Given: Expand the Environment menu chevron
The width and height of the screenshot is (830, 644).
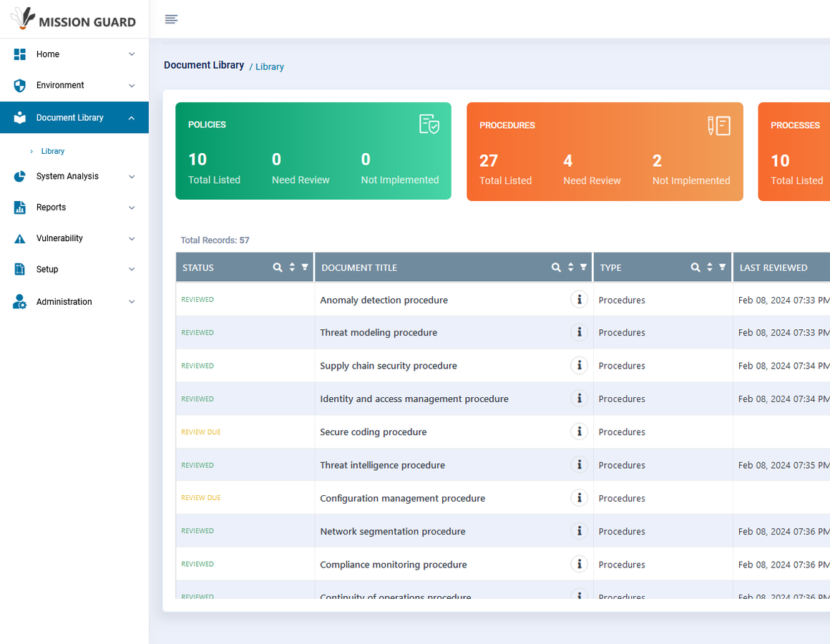Looking at the screenshot, I should coord(132,85).
